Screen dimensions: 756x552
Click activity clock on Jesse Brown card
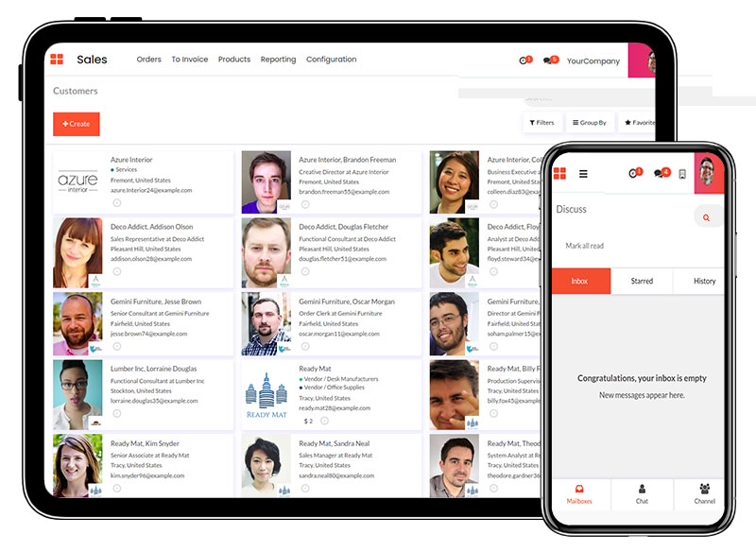pos(116,346)
